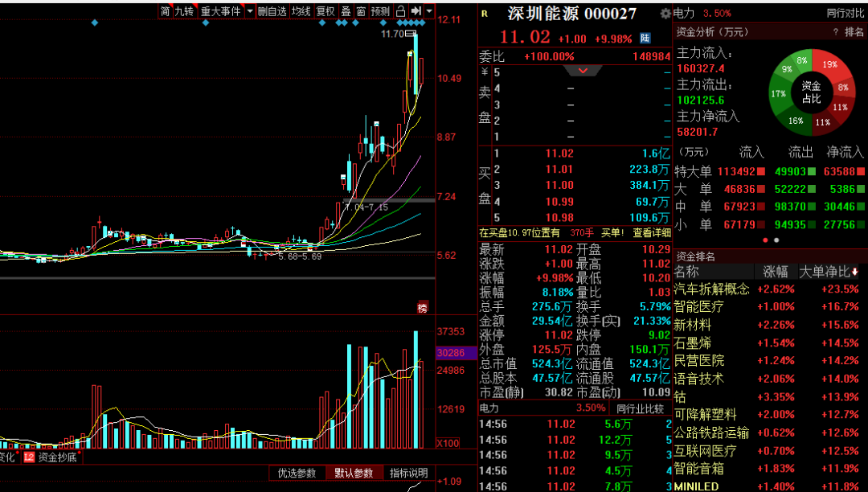This screenshot has width=868, height=492.
Task: Click the ¥ icon beside sell level 5
Action: point(485,72)
